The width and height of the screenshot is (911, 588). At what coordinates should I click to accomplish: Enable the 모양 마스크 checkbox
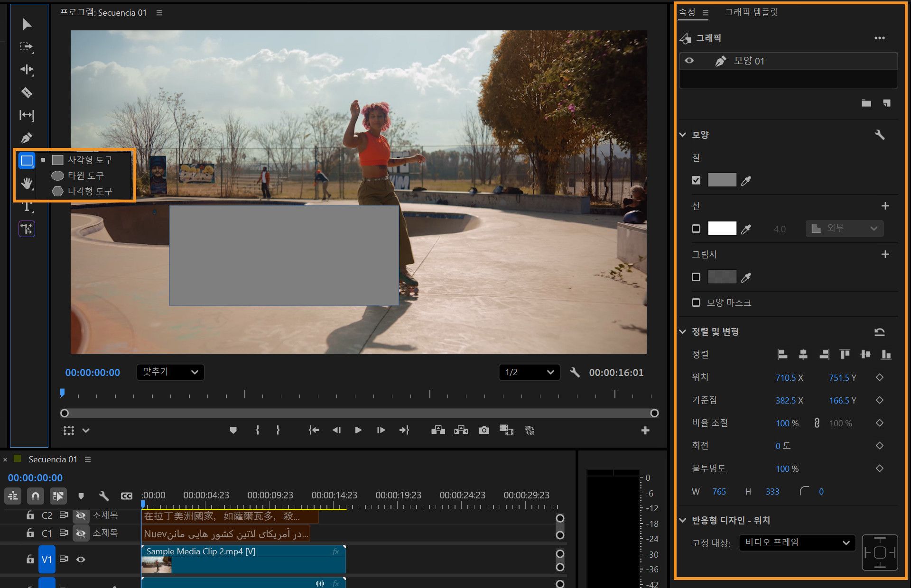[x=696, y=303]
